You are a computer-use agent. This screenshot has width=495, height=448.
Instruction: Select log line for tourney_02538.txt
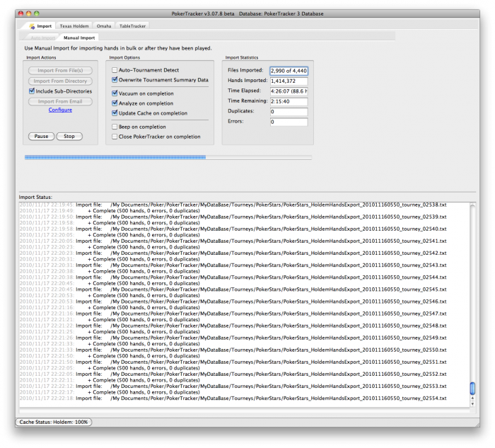coord(233,205)
